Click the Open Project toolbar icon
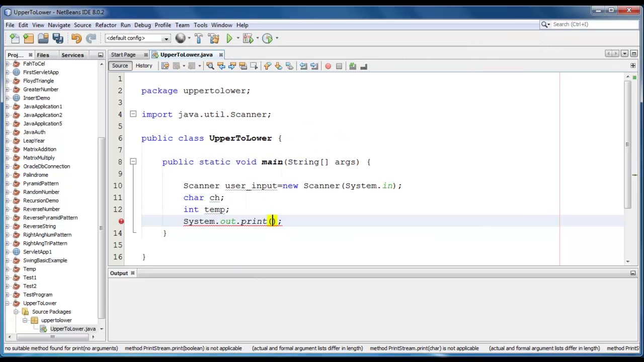The width and height of the screenshot is (644, 362). pyautogui.click(x=43, y=38)
